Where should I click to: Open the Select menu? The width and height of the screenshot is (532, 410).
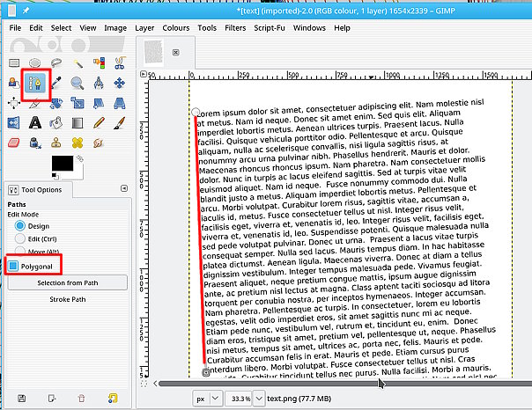click(61, 28)
